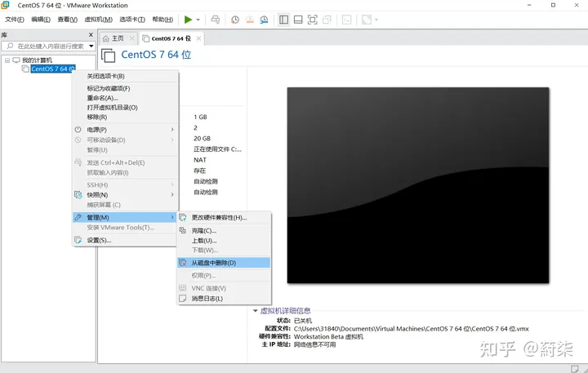This screenshot has width=588, height=373.
Task: Collapse the 我的计算机 tree node
Action: click(7, 60)
